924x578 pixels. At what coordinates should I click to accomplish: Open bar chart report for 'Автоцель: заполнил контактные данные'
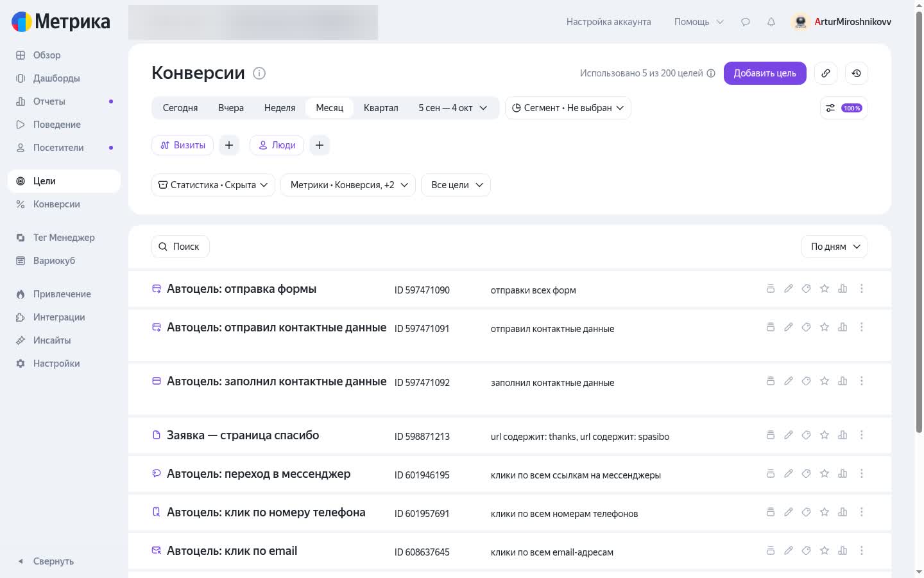(x=843, y=381)
